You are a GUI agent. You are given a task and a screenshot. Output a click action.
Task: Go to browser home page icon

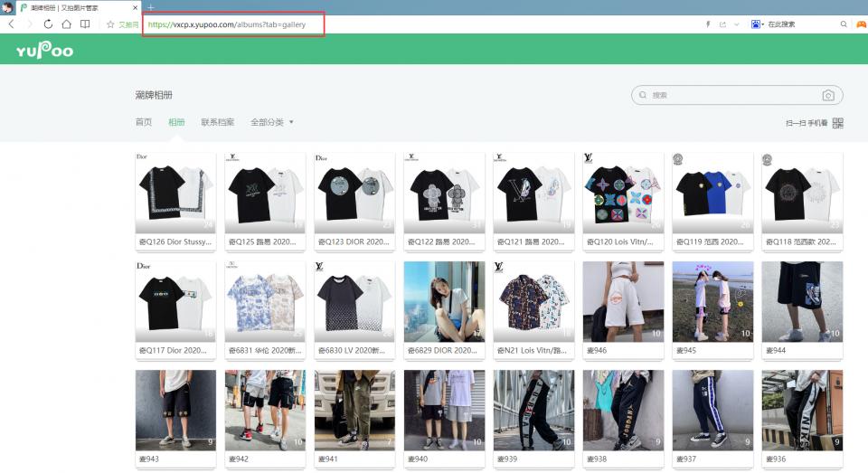(66, 24)
